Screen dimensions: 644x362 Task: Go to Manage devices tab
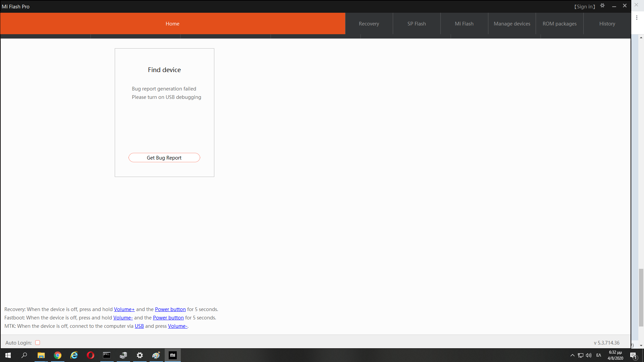512,24
